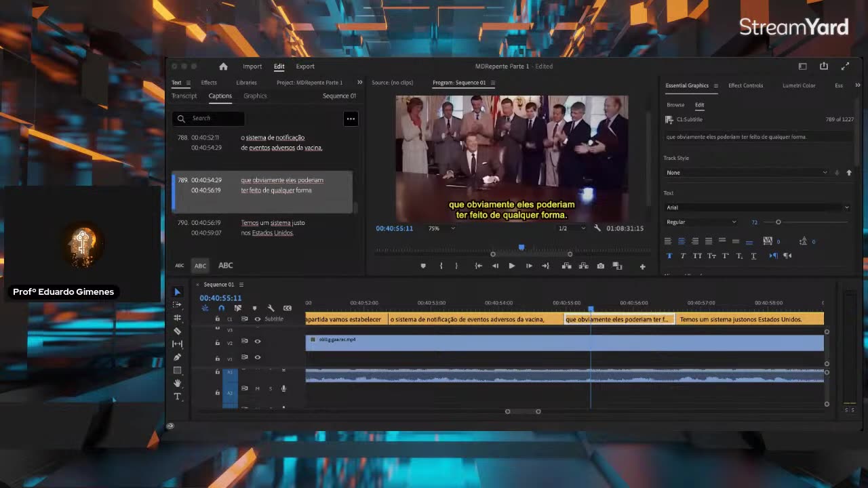Expand right panel overflow double chevron
Image resolution: width=868 pixels, height=488 pixels.
857,85
